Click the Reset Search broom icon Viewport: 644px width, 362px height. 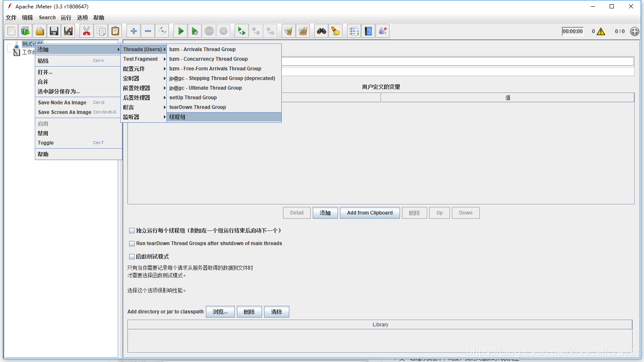(336, 31)
